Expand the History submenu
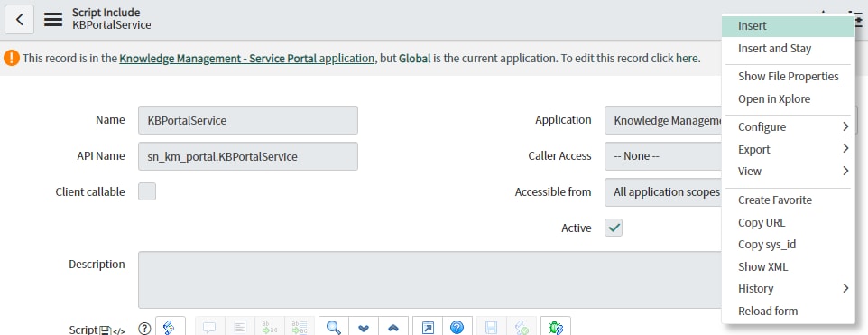 click(x=789, y=288)
